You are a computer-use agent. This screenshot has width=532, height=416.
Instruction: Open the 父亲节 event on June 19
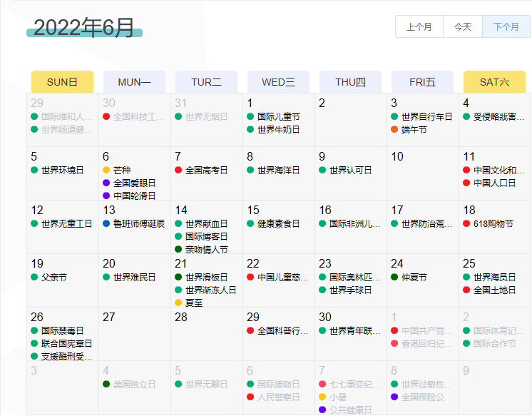tap(49, 277)
